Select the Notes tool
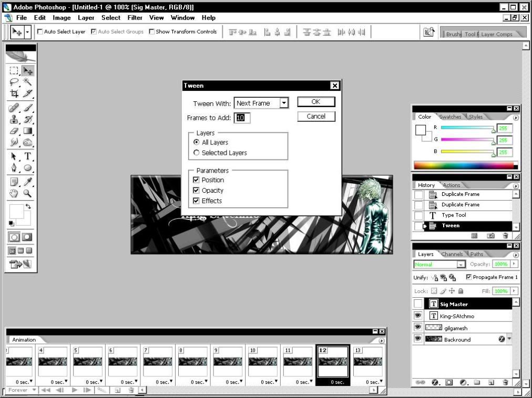Screen dimensions: 532x398 click(14, 182)
